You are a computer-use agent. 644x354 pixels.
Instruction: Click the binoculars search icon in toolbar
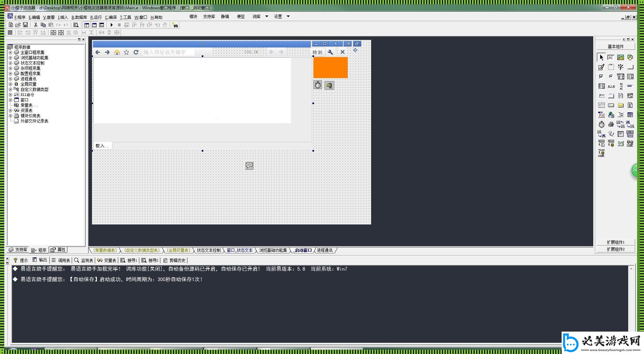point(175,25)
